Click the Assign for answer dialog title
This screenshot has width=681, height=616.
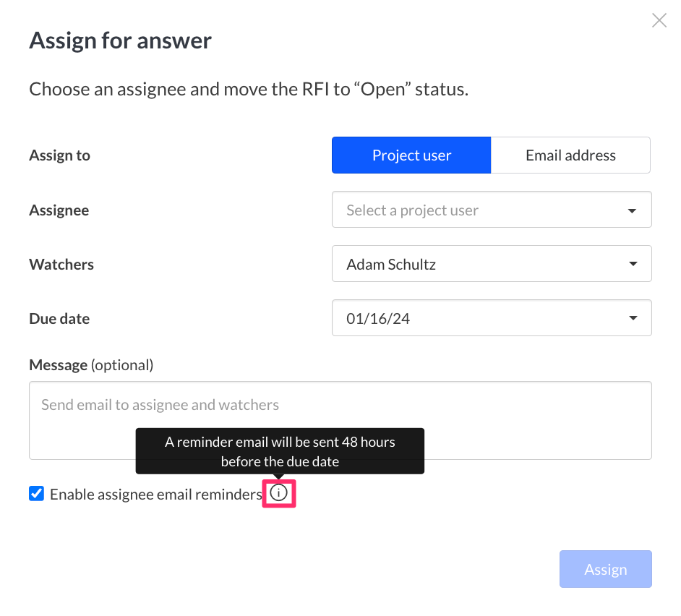click(x=120, y=40)
